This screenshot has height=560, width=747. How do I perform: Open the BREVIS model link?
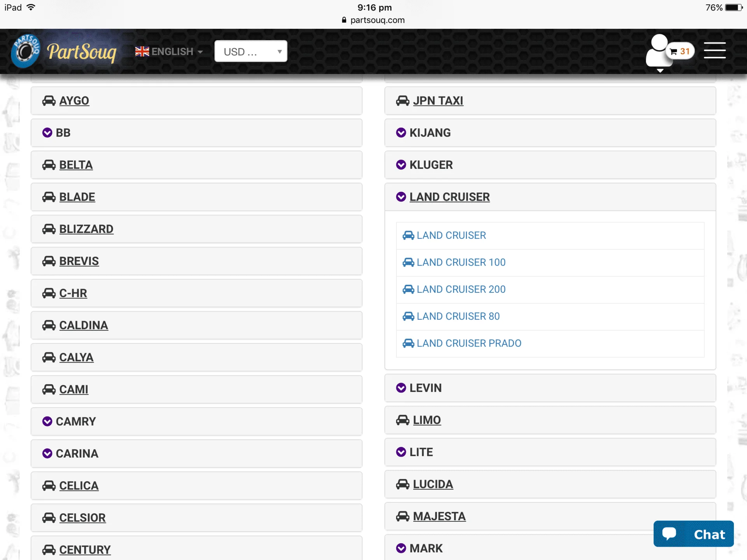pyautogui.click(x=79, y=261)
